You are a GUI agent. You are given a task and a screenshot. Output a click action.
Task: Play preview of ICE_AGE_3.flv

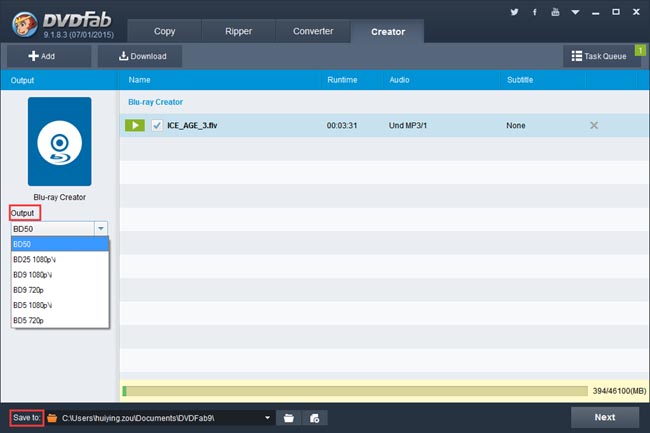135,125
